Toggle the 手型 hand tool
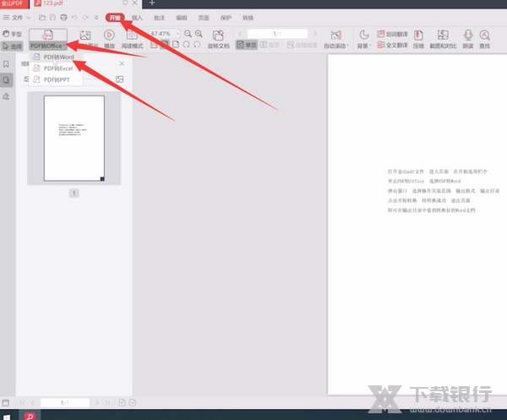 (x=12, y=35)
